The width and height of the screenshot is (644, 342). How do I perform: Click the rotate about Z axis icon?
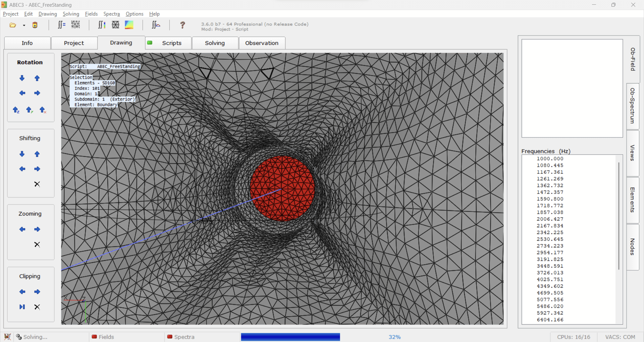pos(16,110)
